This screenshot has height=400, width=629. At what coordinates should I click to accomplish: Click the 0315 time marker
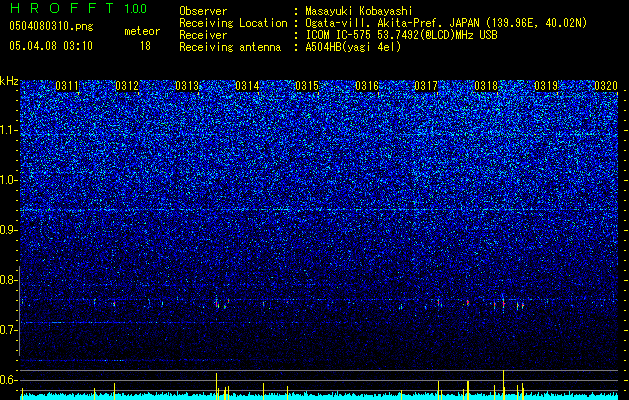(x=307, y=86)
